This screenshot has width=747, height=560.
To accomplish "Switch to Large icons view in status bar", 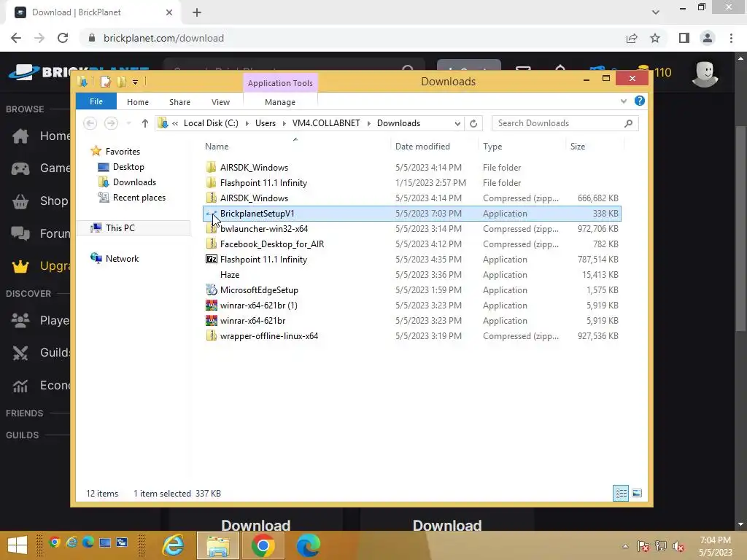I will (x=637, y=493).
